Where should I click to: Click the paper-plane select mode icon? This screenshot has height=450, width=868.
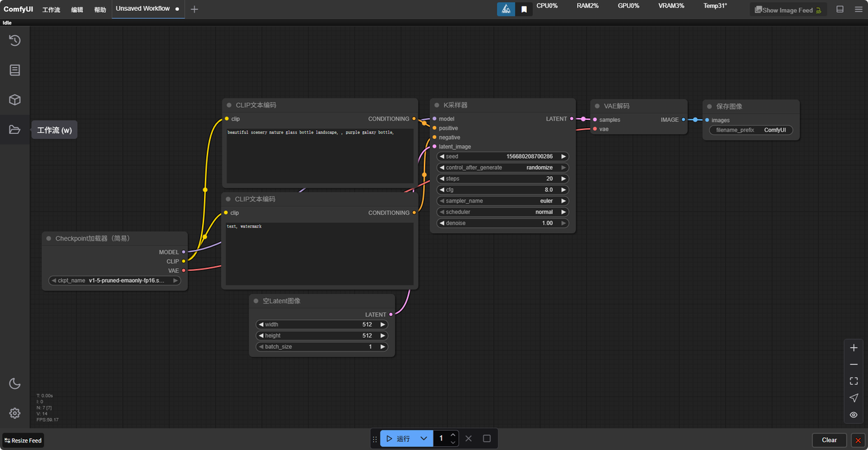point(854,398)
